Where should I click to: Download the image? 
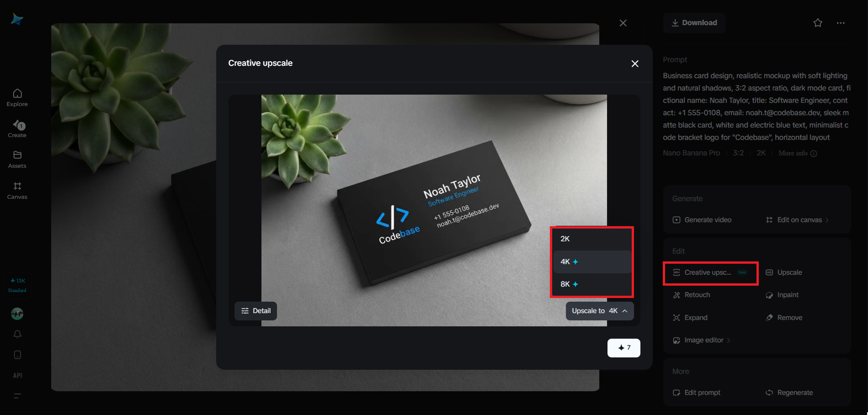[x=694, y=23]
